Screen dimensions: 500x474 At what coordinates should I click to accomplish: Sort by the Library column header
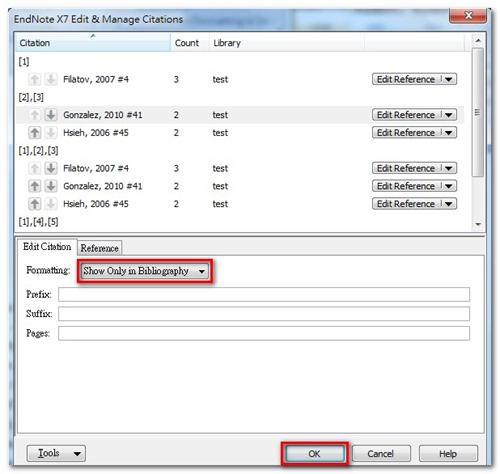pos(287,43)
